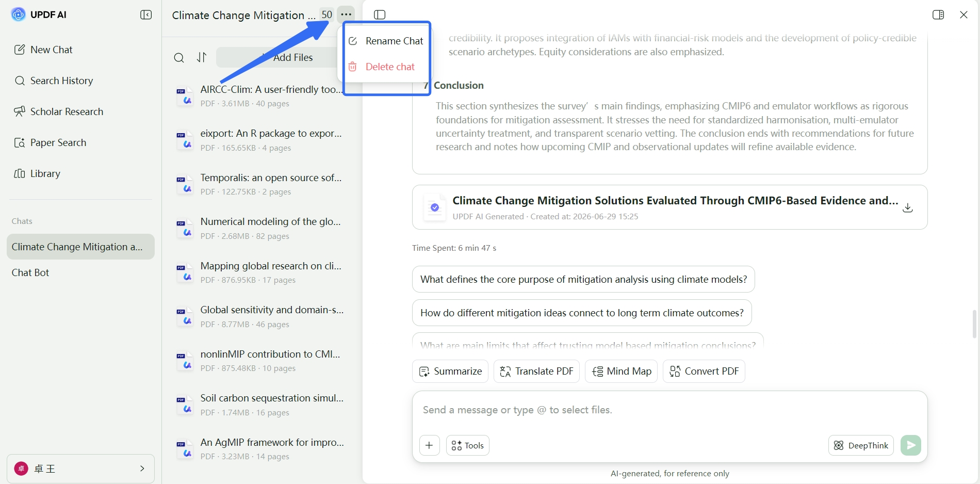Click the user avatar icon
The image size is (980, 484).
tap(21, 469)
